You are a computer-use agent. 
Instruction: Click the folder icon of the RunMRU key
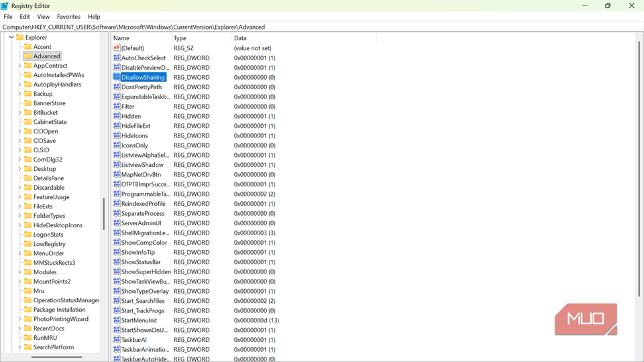[x=28, y=338]
